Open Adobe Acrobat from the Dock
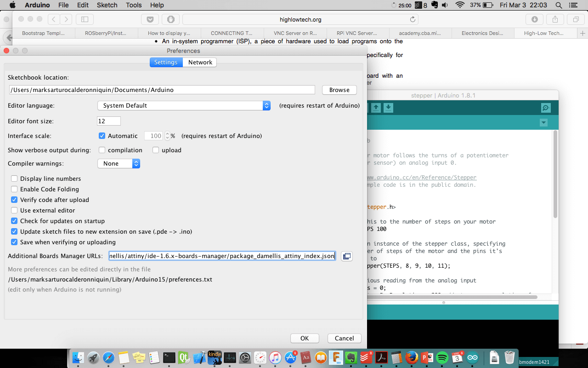The height and width of the screenshot is (368, 588). pos(382,357)
